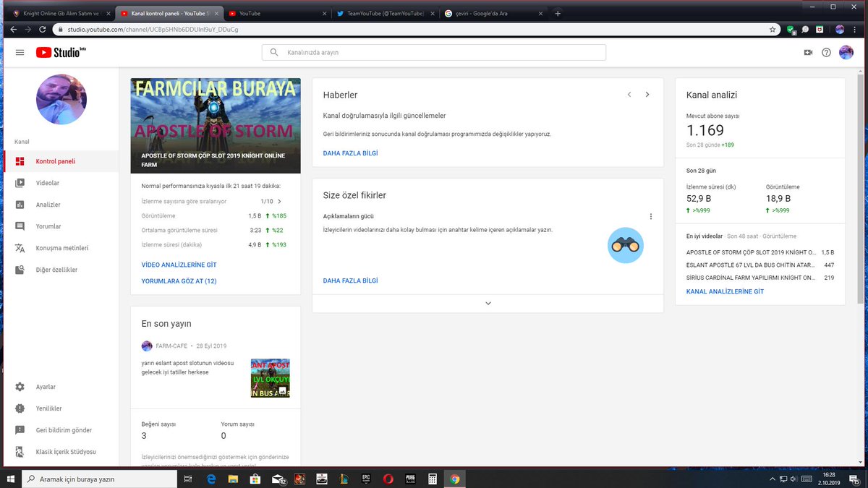Open APOSTLE OF STORM entry in En iyi videolar

[760, 252]
